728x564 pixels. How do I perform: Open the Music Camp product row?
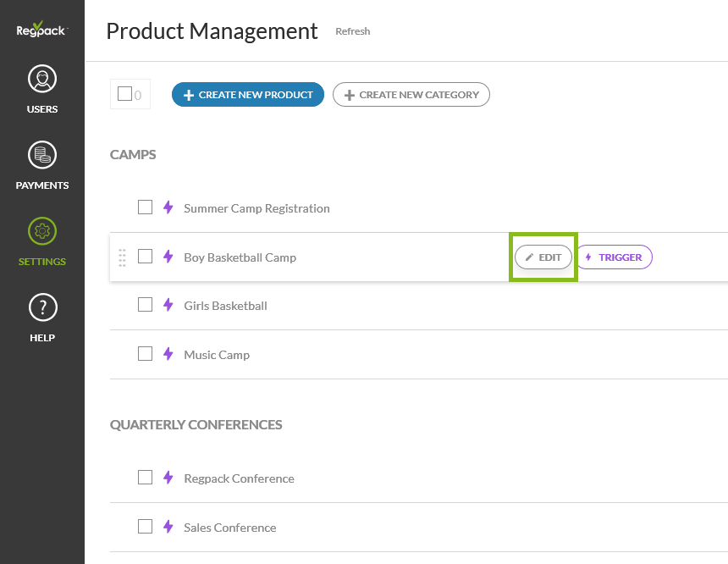pyautogui.click(x=419, y=355)
